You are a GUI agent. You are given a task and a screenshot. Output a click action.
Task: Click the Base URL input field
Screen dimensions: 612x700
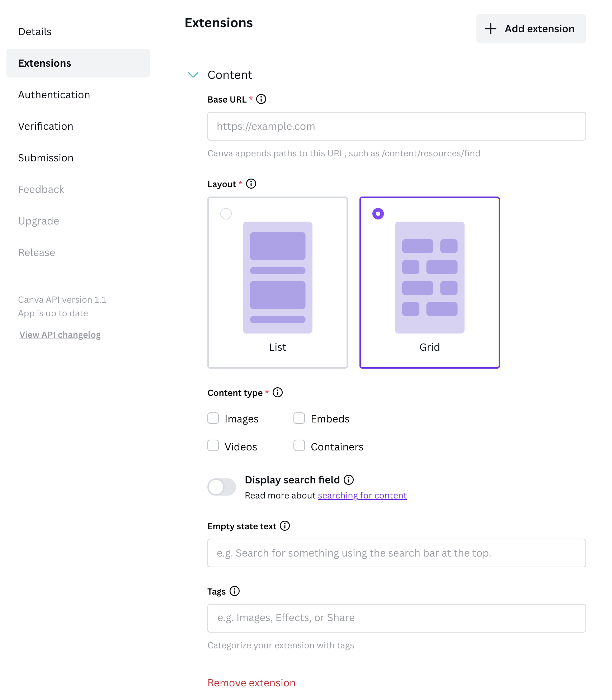click(397, 126)
